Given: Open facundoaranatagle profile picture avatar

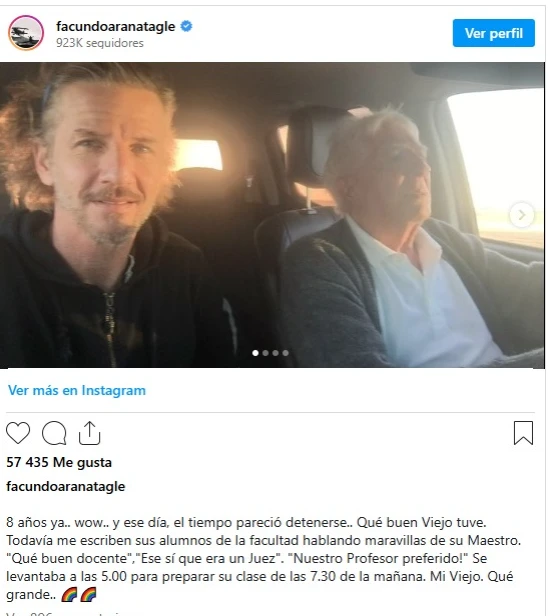Looking at the screenshot, I should pyautogui.click(x=26, y=33).
